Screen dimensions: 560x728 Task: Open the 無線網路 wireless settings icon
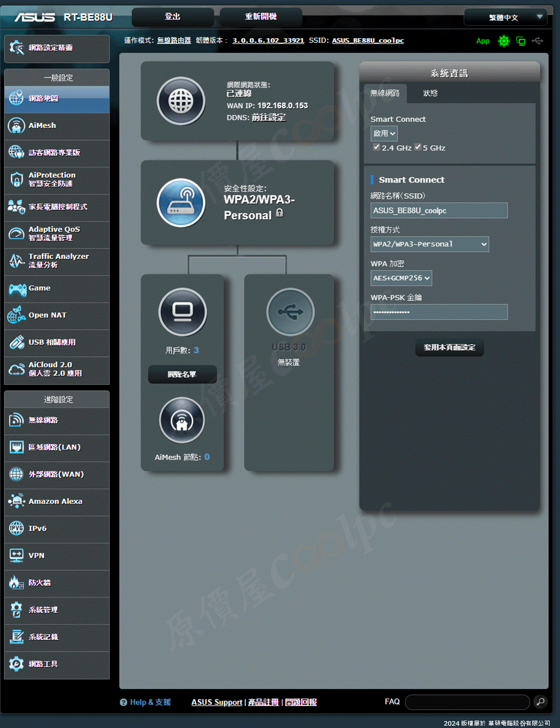tap(16, 420)
